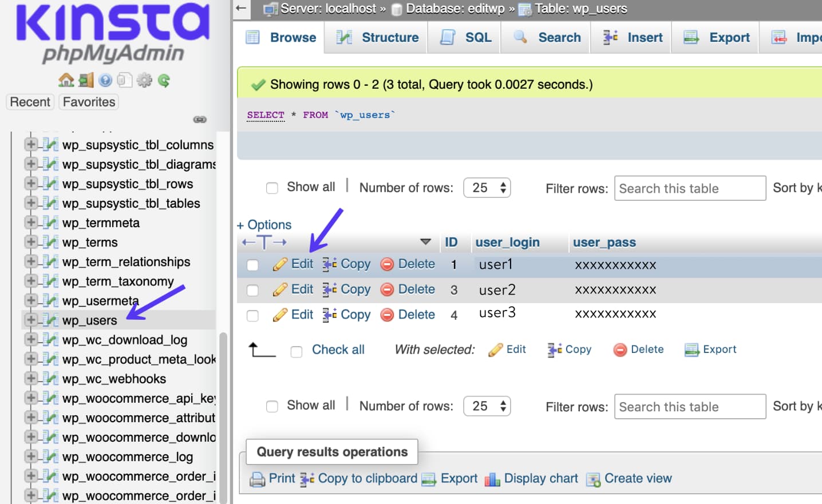This screenshot has height=504, width=822.
Task: Open the Number of rows dropdown showing 25
Action: (x=487, y=187)
